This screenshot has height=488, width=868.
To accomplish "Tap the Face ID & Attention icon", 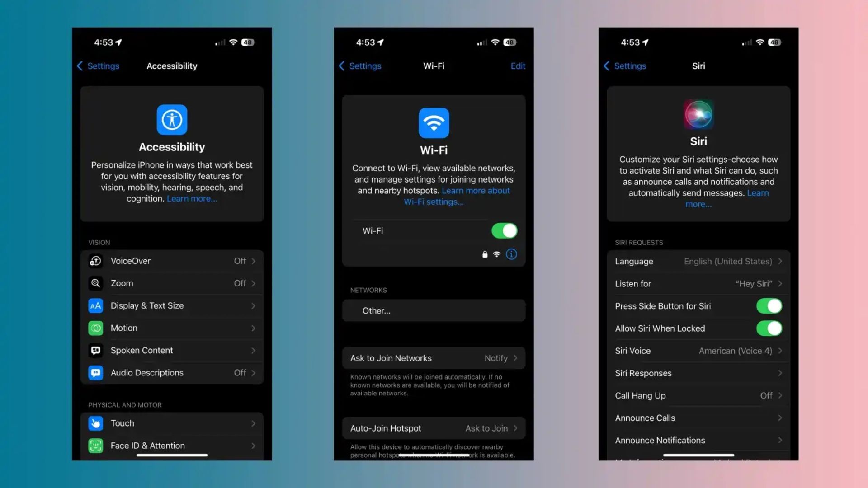I will point(97,445).
